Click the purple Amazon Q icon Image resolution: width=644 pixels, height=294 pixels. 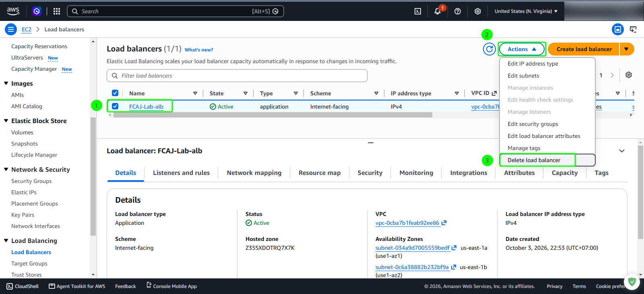pos(37,11)
